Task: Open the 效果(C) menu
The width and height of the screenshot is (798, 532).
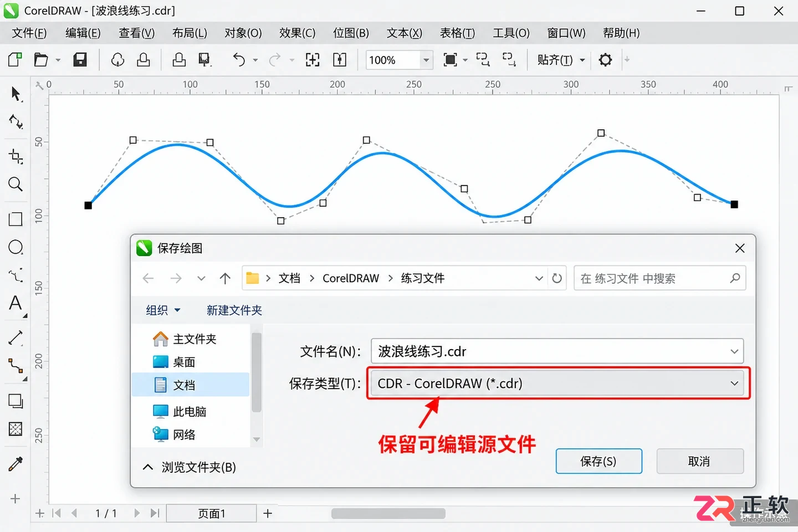Action: tap(297, 33)
